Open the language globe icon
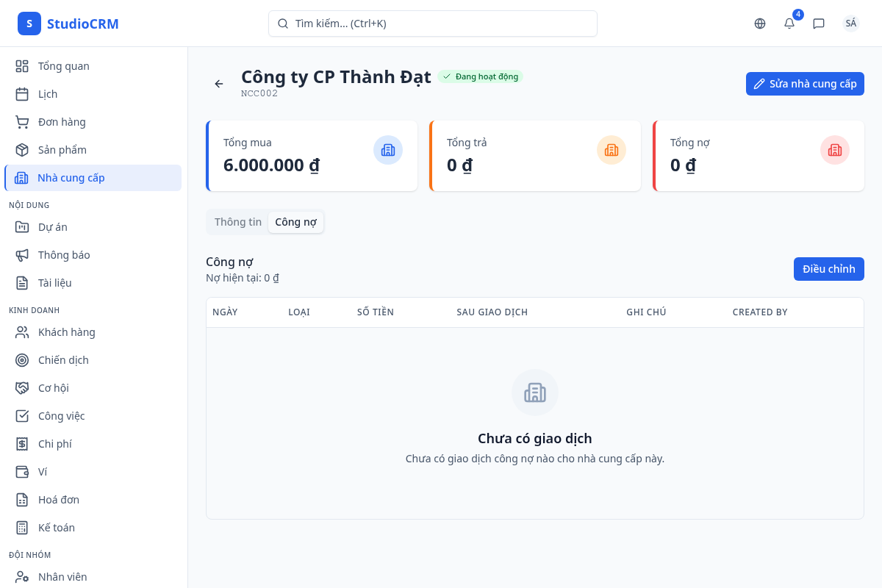Viewport: 882px width, 588px height. 760,24
